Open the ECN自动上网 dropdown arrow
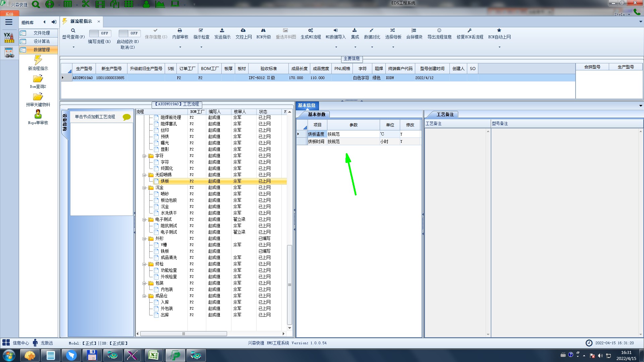The image size is (644, 362). (499, 47)
